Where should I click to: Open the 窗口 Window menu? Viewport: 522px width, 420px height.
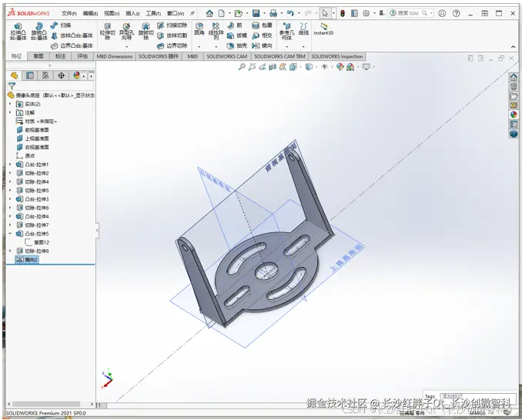(176, 13)
